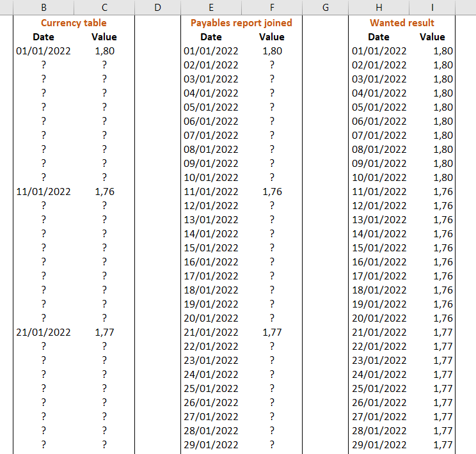
Task: Click the ? value beside Payables 15/01/2022
Action: [x=272, y=247]
